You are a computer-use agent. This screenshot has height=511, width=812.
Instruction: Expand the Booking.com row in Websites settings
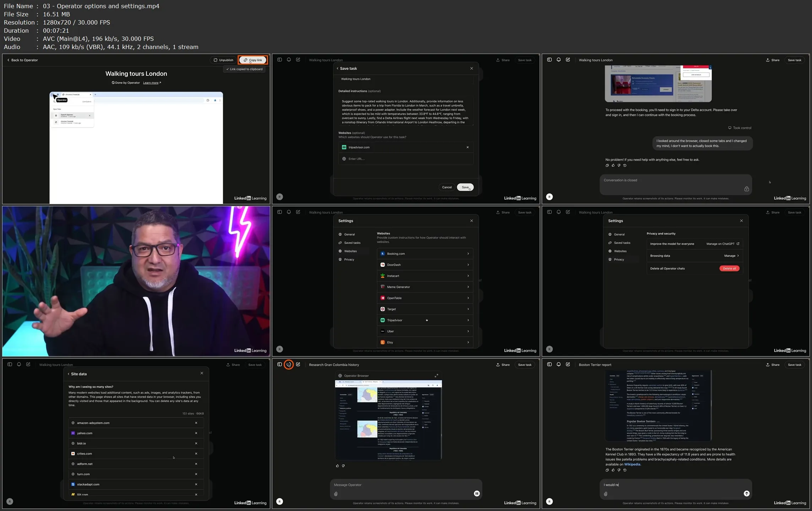(425, 254)
